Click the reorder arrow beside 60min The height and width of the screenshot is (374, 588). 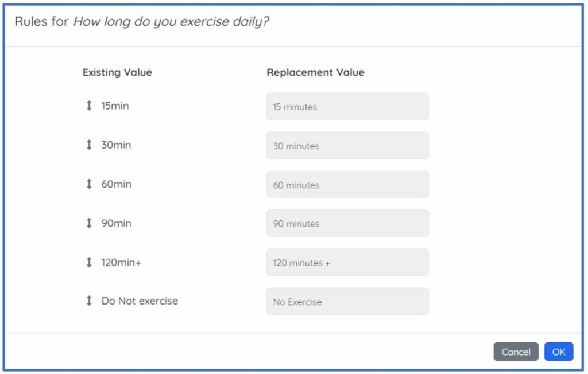(x=89, y=184)
